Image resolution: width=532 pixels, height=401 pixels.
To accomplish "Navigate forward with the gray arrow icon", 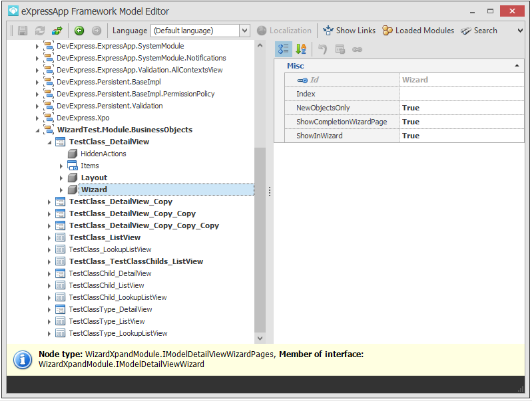I will pos(97,31).
